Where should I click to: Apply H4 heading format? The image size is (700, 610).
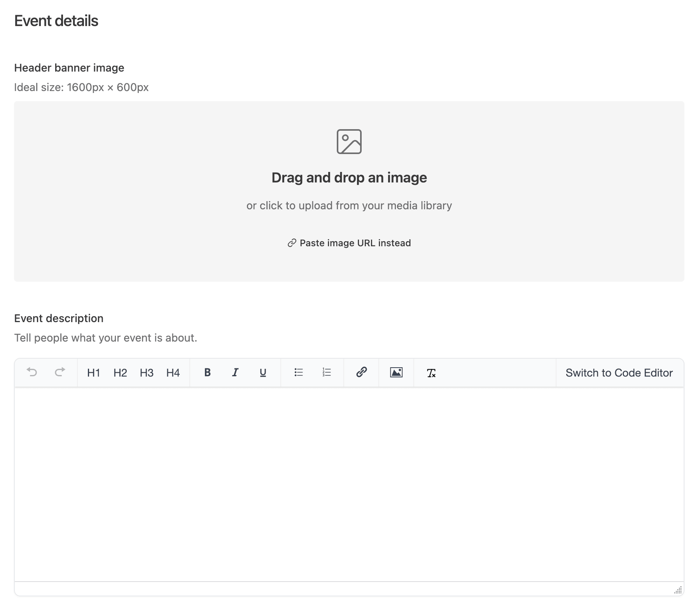pyautogui.click(x=173, y=373)
